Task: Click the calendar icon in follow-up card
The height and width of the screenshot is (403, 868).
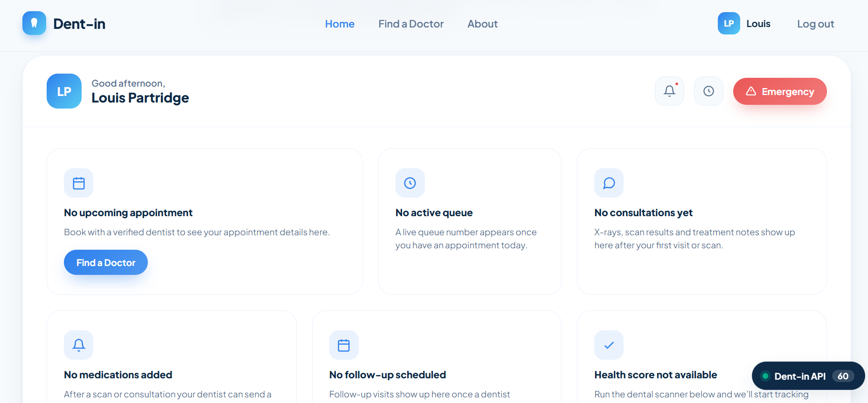Action: pyautogui.click(x=344, y=345)
